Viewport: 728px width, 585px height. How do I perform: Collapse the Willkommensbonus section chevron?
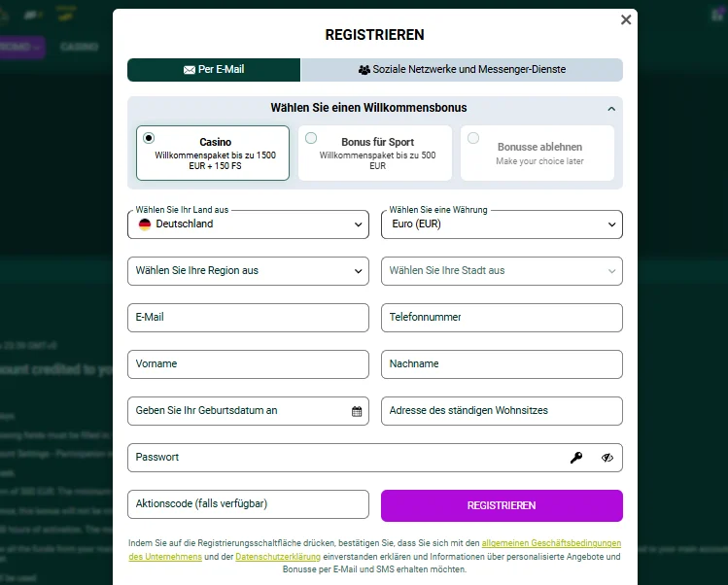click(611, 109)
